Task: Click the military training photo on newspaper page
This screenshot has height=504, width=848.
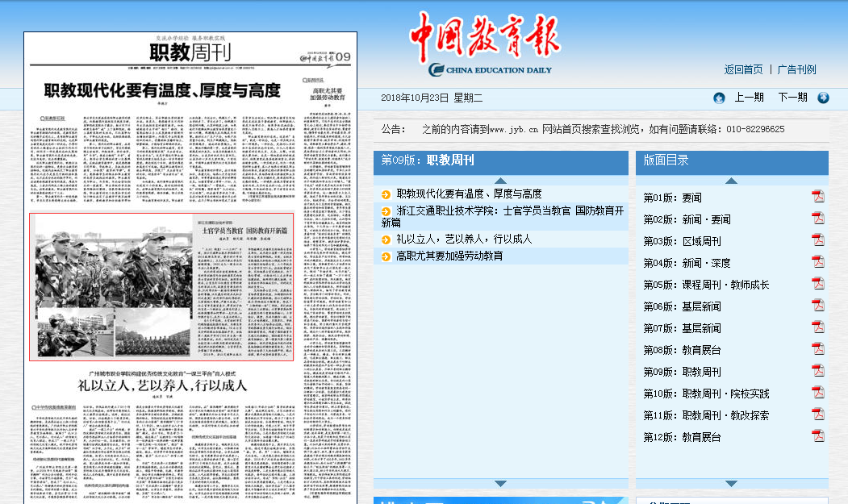Action: (x=111, y=287)
